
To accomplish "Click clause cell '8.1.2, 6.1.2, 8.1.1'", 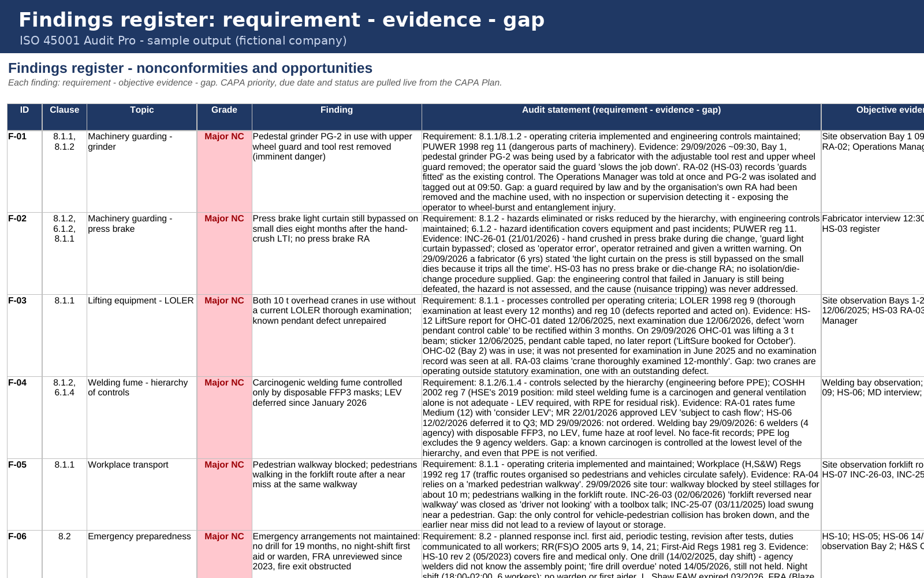I will click(65, 254).
